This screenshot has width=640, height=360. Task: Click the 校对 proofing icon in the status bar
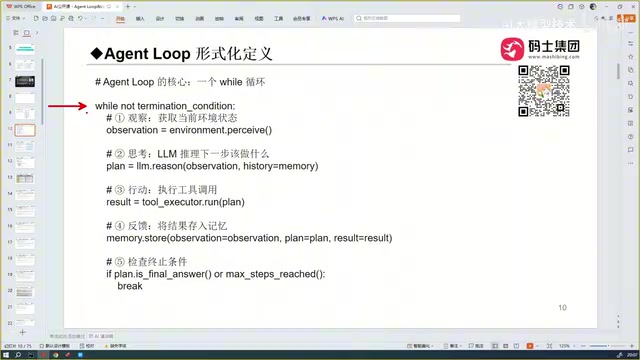[x=82, y=346]
